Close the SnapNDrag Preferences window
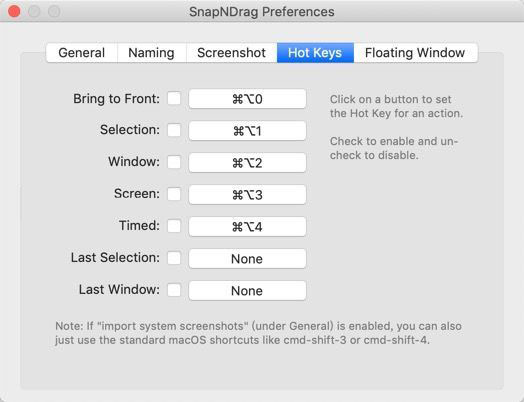 [14, 11]
